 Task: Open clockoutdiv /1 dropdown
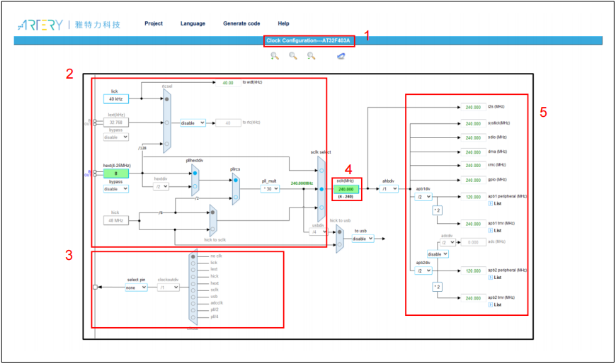(169, 288)
